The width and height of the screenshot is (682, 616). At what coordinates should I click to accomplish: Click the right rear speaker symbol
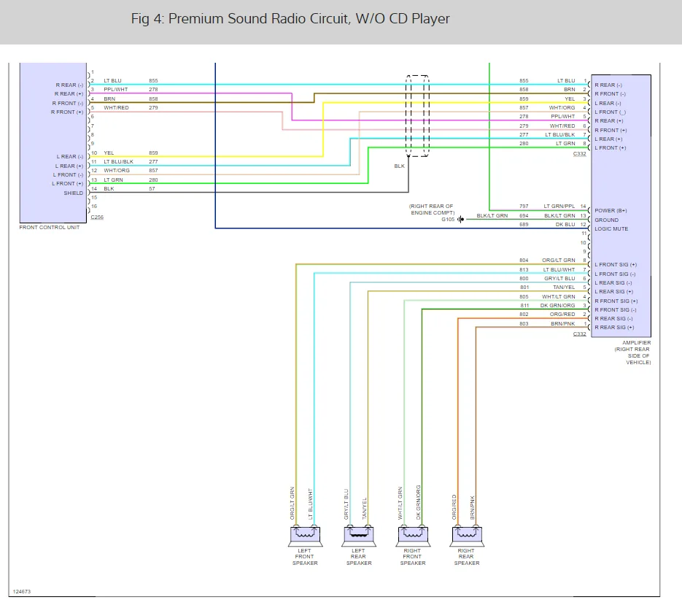pyautogui.click(x=467, y=536)
